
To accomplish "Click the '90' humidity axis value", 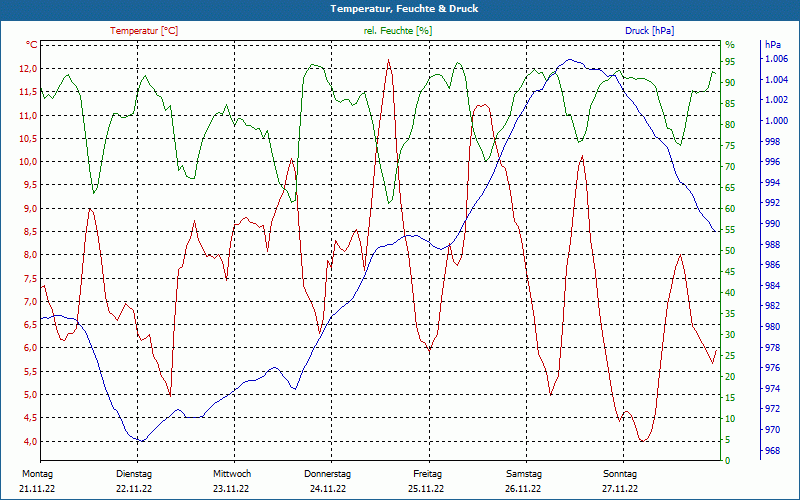I will click(730, 83).
